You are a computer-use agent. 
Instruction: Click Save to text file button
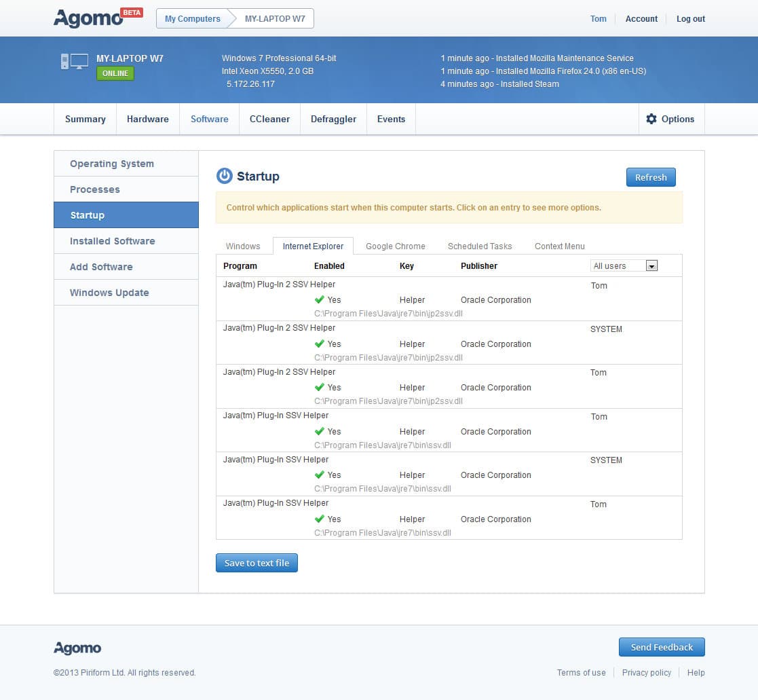click(257, 563)
